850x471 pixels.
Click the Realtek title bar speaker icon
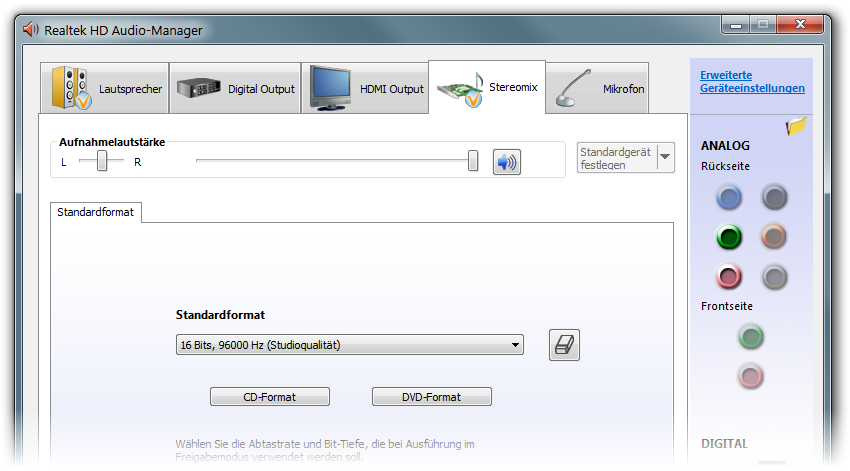[31, 29]
